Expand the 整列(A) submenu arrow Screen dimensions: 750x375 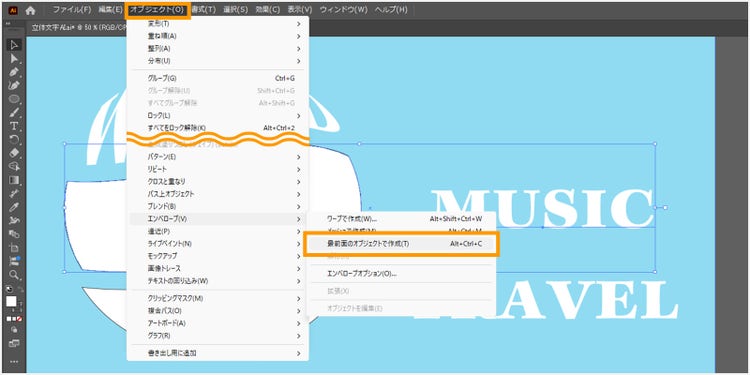[x=298, y=48]
